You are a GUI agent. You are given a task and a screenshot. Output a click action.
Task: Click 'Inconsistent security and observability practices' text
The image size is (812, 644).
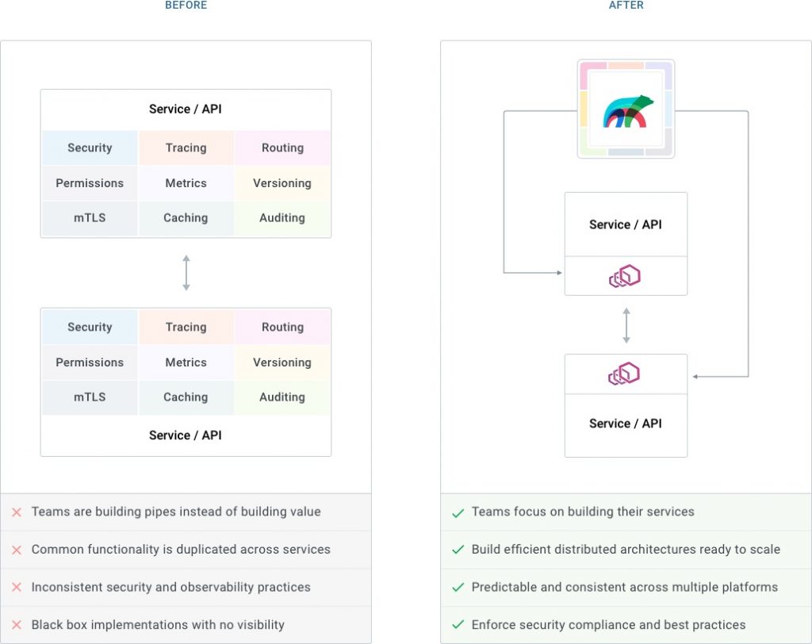click(170, 588)
